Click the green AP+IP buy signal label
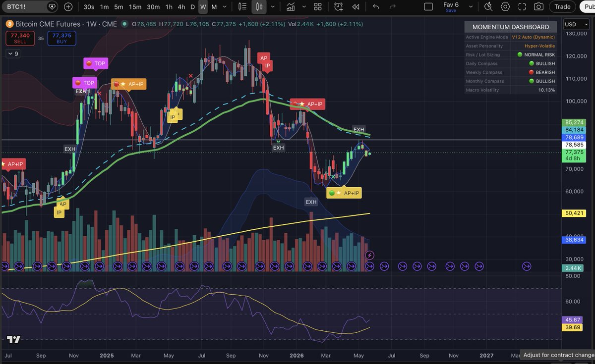This screenshot has width=595, height=364. [x=344, y=193]
